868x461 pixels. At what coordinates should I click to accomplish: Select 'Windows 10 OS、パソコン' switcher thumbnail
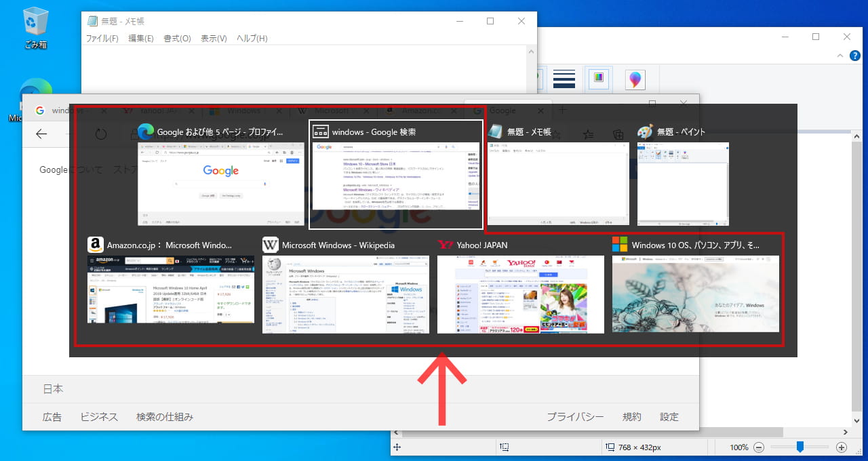pyautogui.click(x=696, y=285)
